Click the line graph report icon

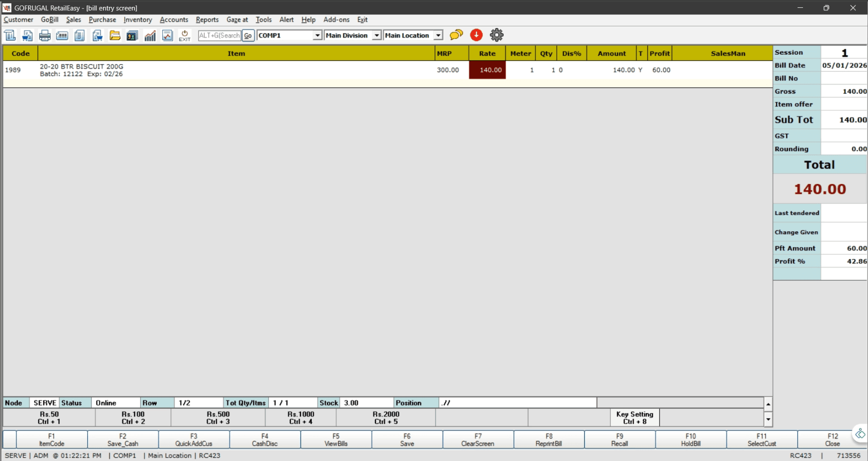pos(167,35)
